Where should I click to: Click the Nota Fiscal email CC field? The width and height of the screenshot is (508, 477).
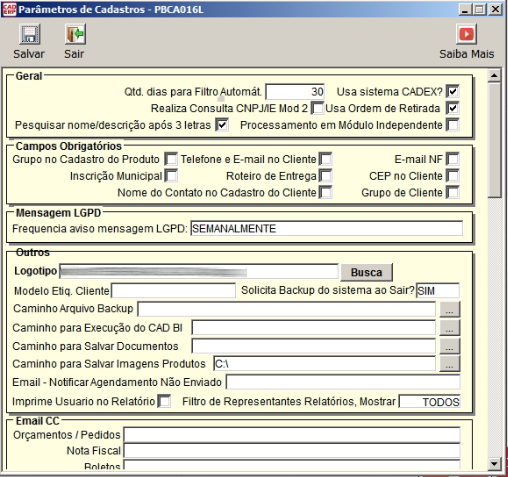pos(292,451)
